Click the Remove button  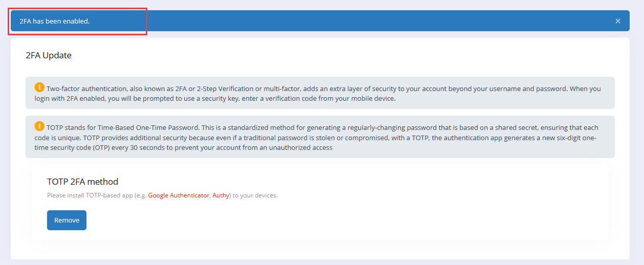tap(66, 220)
